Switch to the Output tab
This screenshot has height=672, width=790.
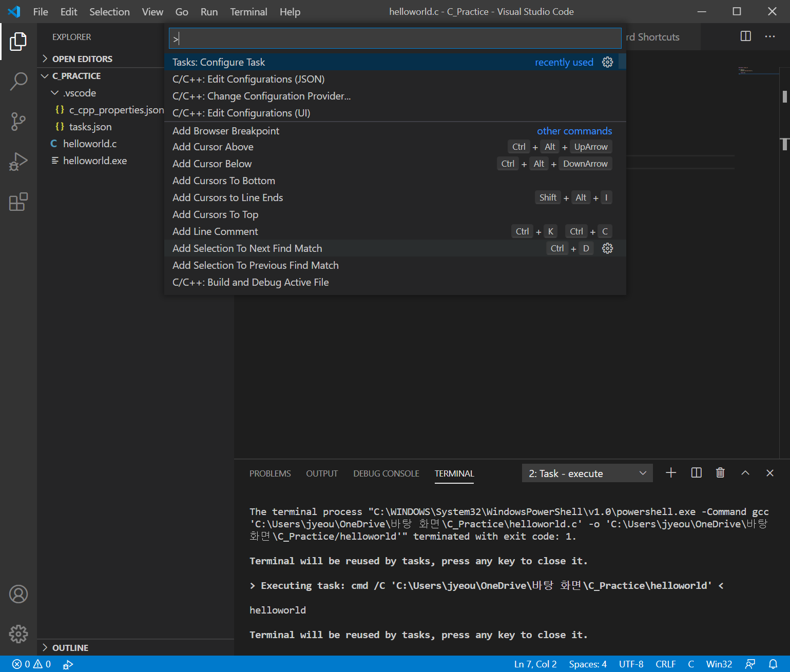[x=322, y=473]
